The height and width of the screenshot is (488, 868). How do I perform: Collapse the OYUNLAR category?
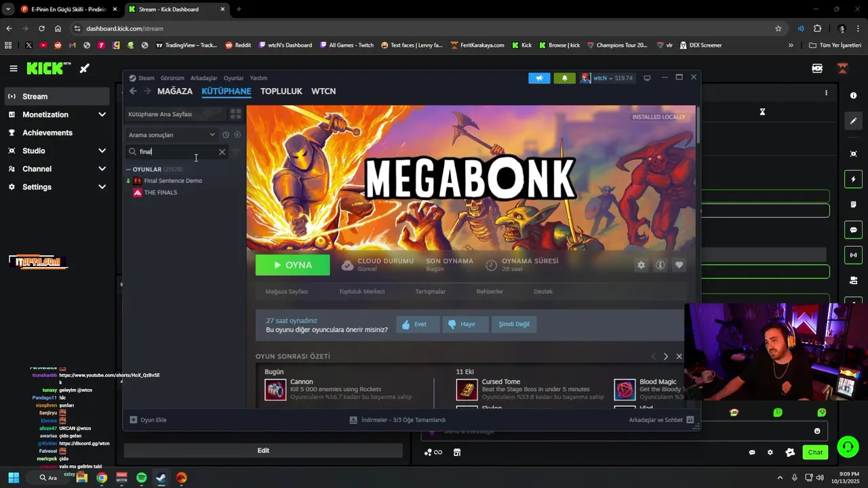click(128, 169)
